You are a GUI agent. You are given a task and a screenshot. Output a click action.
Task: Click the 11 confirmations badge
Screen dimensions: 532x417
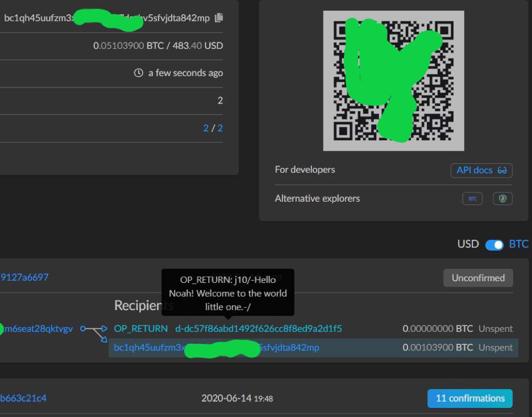pos(470,398)
